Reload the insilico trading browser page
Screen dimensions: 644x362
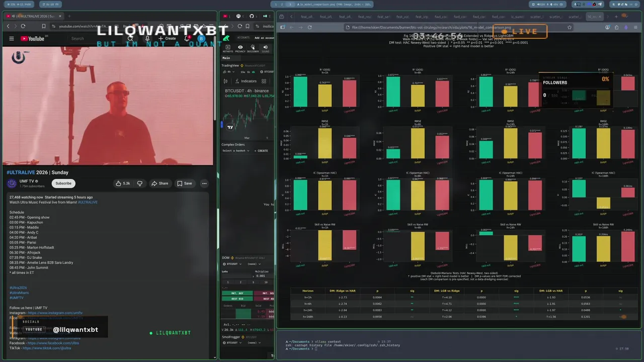point(240,26)
